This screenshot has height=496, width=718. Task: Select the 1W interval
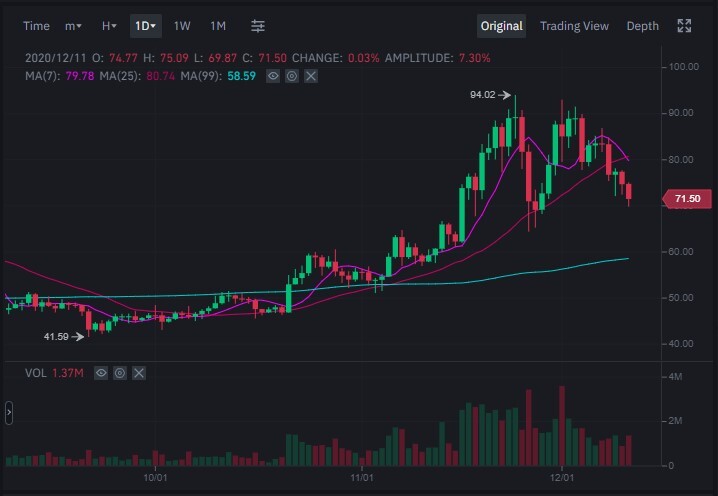click(x=182, y=26)
